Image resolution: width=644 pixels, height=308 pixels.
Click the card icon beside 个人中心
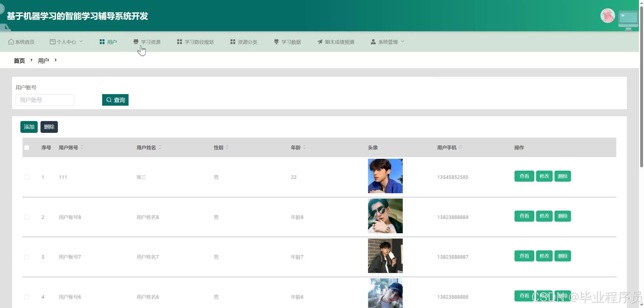(53, 42)
